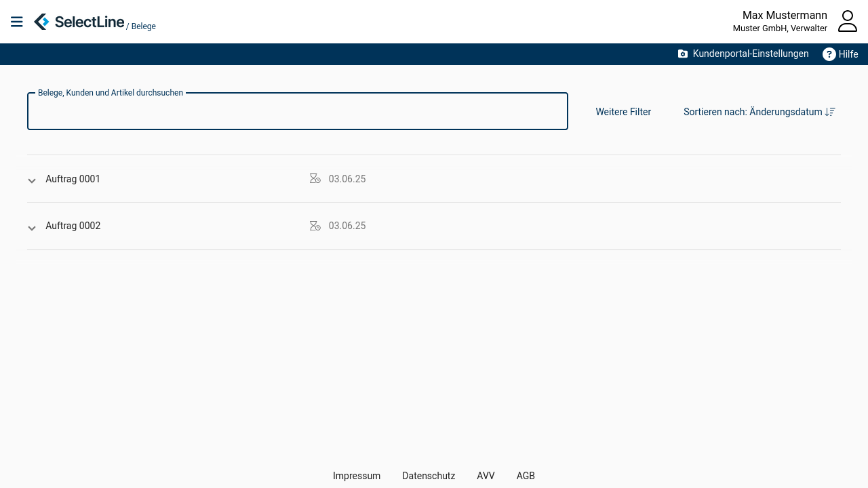
Task: Open the Datenschutz footer link
Action: [x=429, y=476]
